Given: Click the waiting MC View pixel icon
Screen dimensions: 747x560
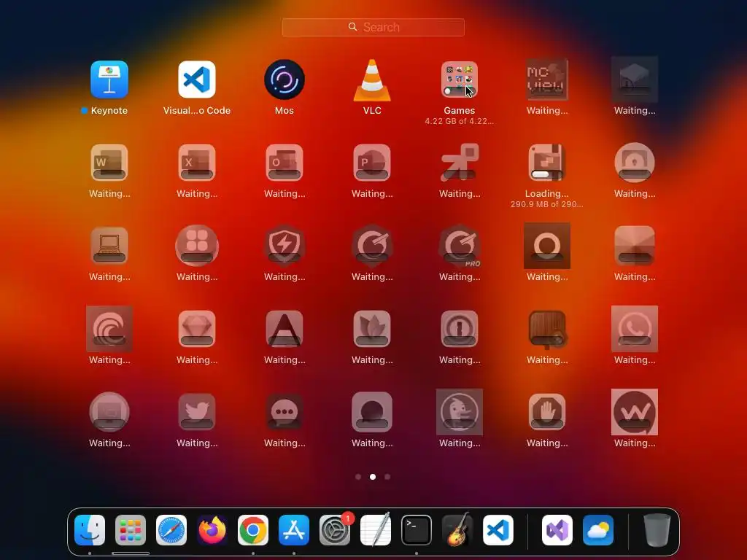Looking at the screenshot, I should pyautogui.click(x=547, y=79).
